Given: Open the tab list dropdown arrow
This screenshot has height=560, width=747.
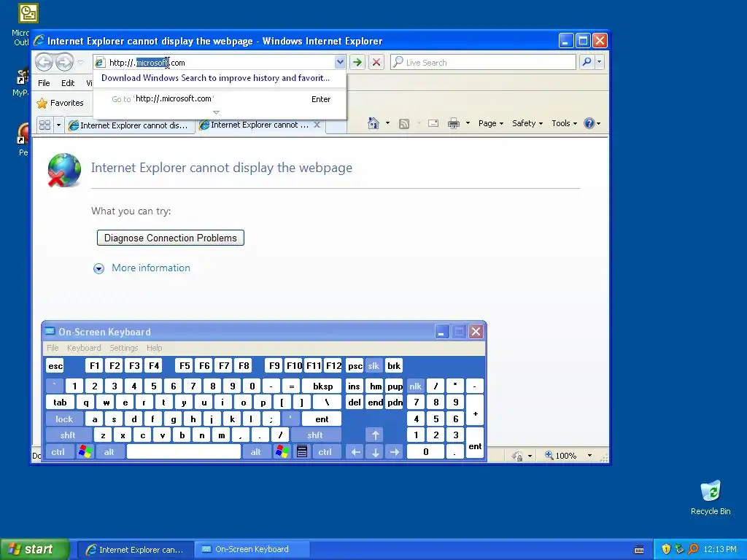Looking at the screenshot, I should (x=58, y=125).
